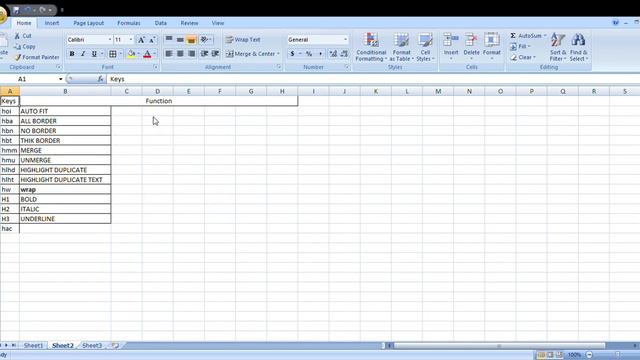This screenshot has width=640, height=360.
Task: Apply Accounting dollar format
Action: point(292,53)
